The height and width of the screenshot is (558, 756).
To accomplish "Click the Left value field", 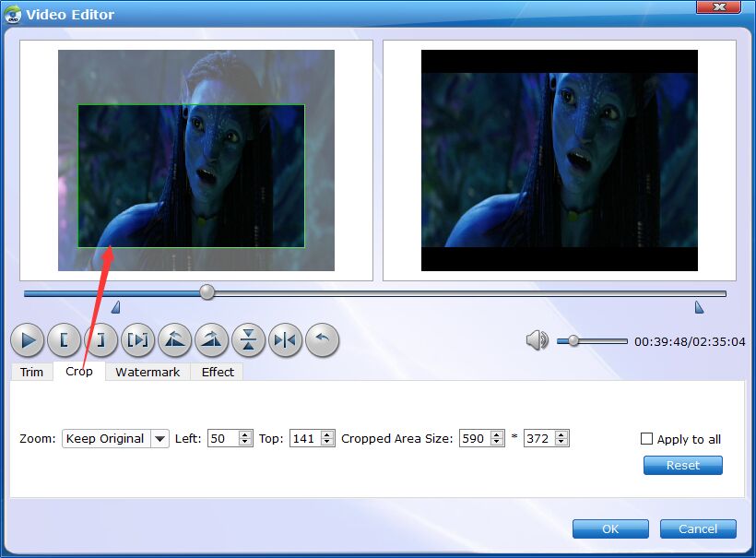I will [223, 439].
